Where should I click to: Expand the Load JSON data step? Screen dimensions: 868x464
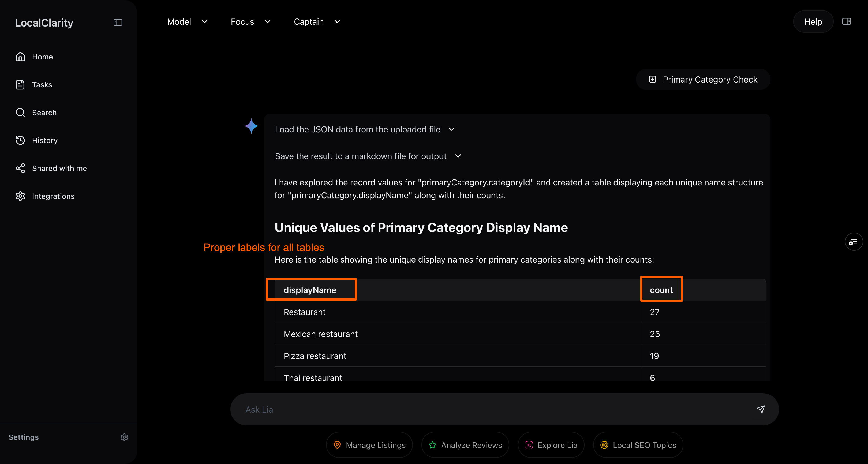(x=451, y=129)
